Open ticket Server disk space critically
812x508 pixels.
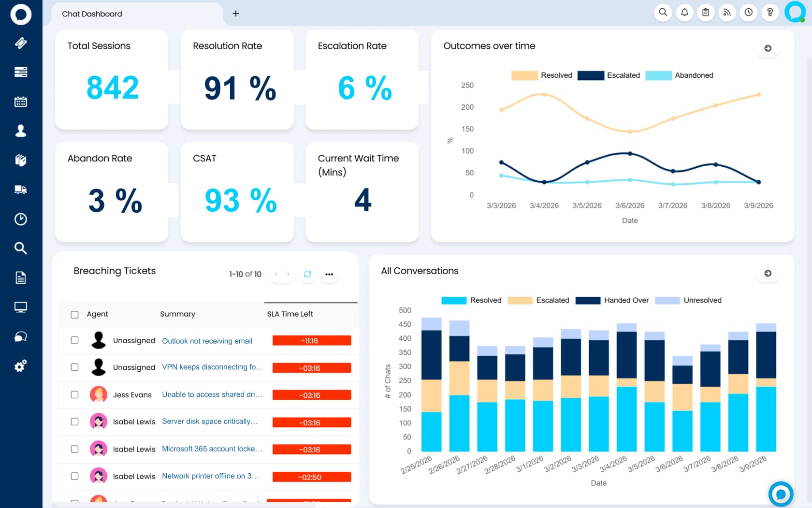[x=210, y=422]
